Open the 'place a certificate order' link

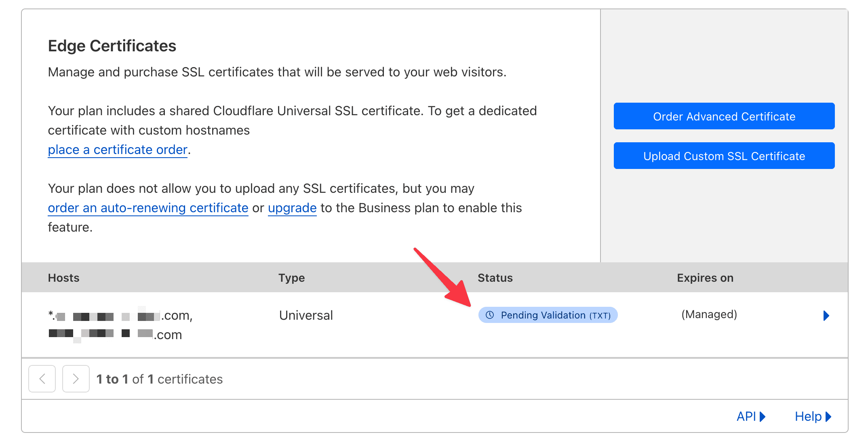click(118, 150)
